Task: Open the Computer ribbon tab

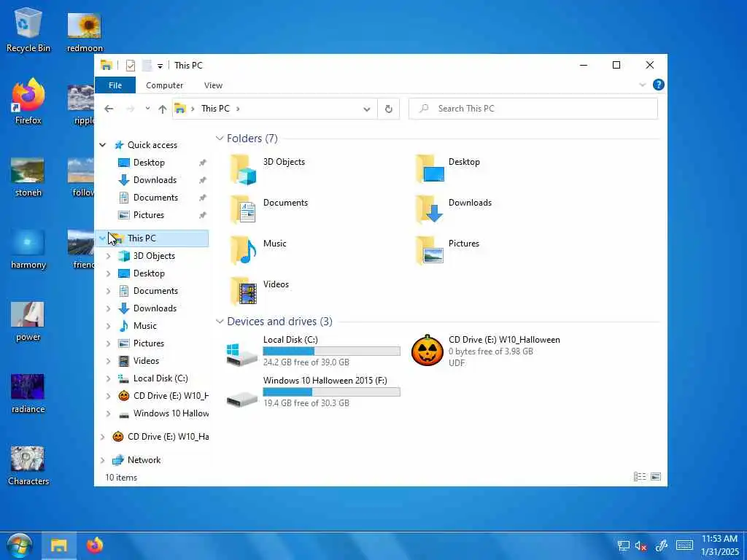Action: click(x=164, y=85)
